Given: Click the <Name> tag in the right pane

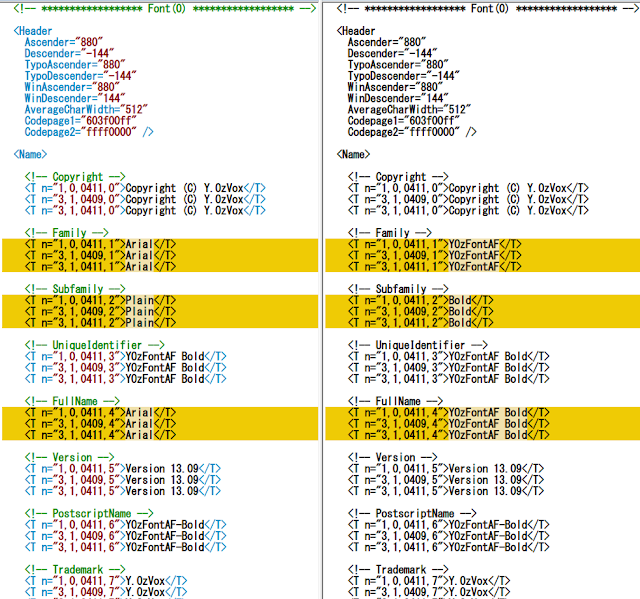Looking at the screenshot, I should point(353,155).
